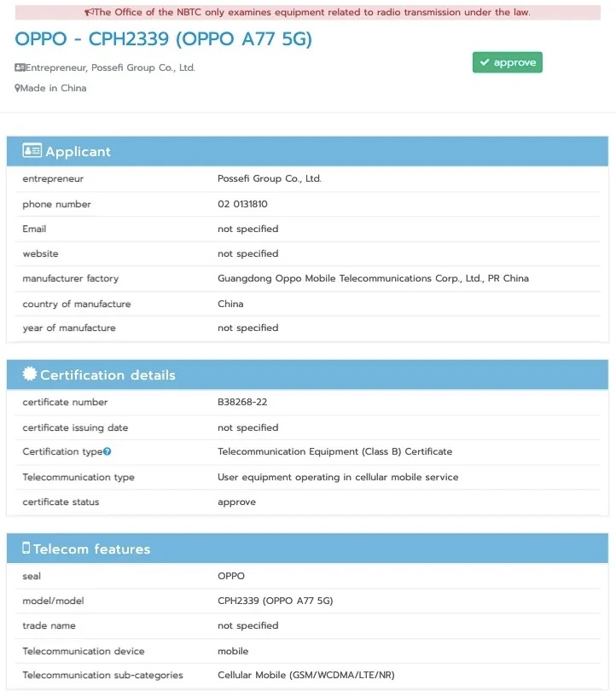
Task: Collapse the Telecom features section header
Action: tap(307, 549)
